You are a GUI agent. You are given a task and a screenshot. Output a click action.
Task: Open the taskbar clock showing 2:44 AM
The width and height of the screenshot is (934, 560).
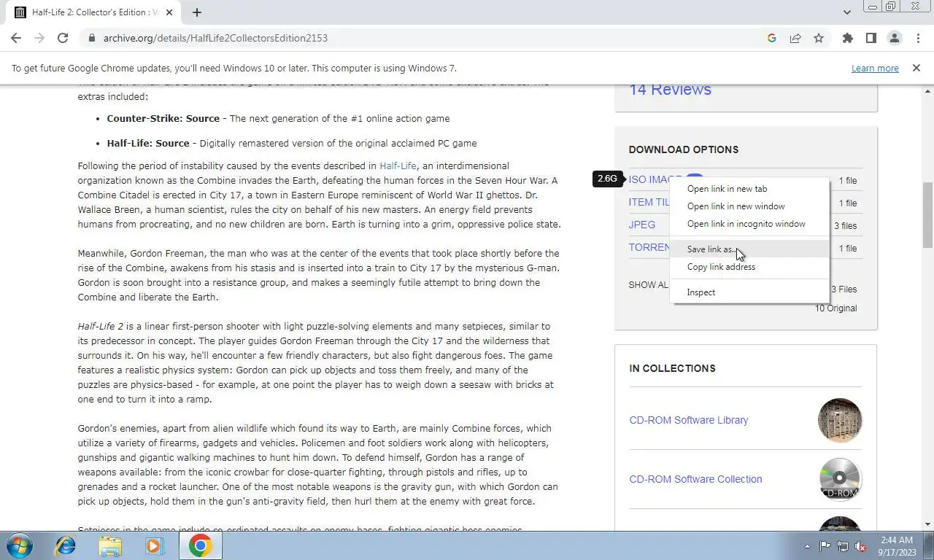point(897,546)
